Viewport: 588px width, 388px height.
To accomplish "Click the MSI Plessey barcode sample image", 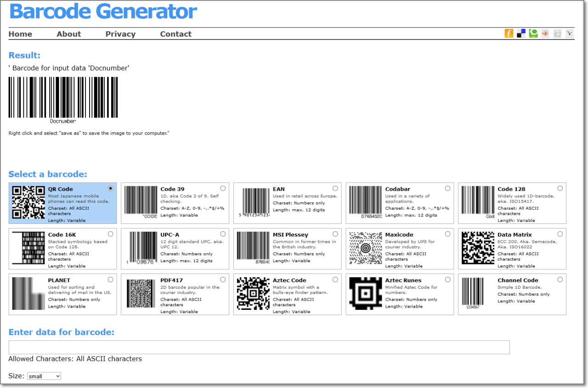I will (x=253, y=248).
